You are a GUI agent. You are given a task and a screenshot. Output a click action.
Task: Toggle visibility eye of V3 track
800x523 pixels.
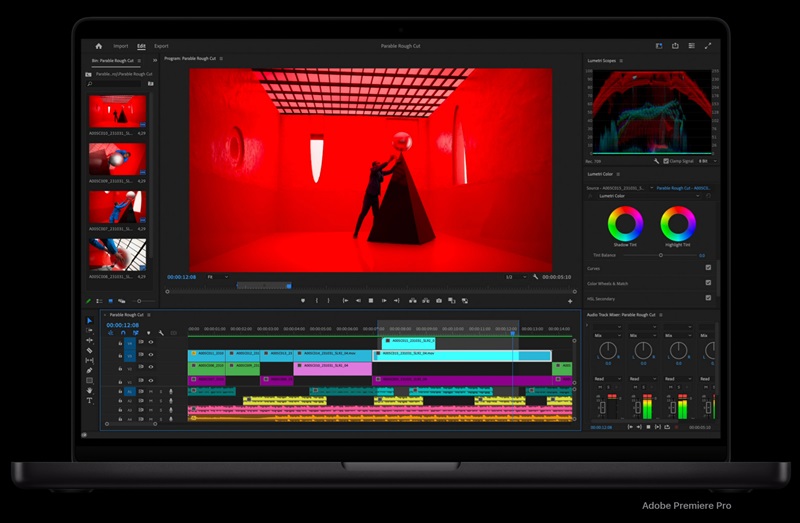click(151, 355)
